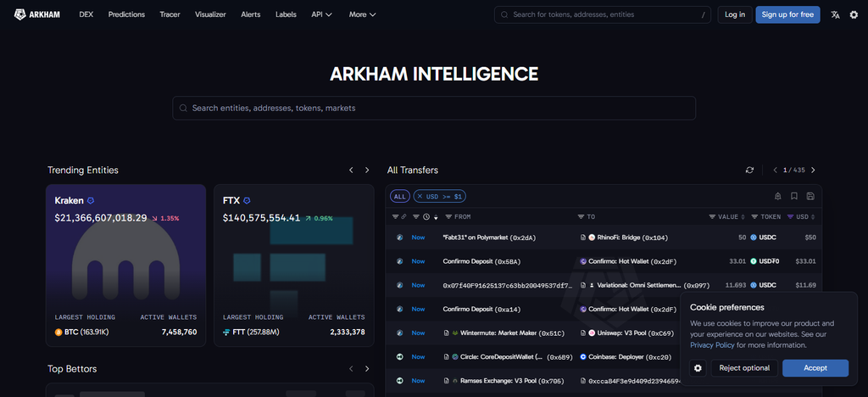The width and height of the screenshot is (868, 397).
Task: Open the Labels page
Action: [286, 14]
